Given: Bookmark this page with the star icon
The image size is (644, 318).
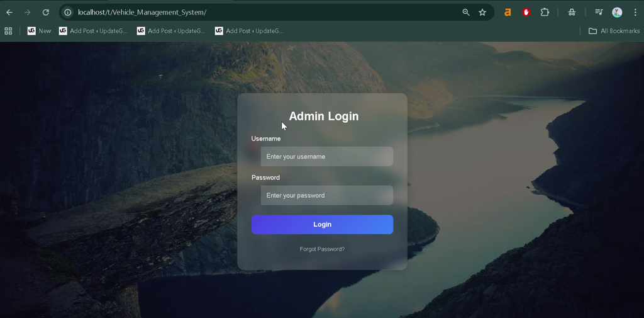Looking at the screenshot, I should click(x=482, y=13).
